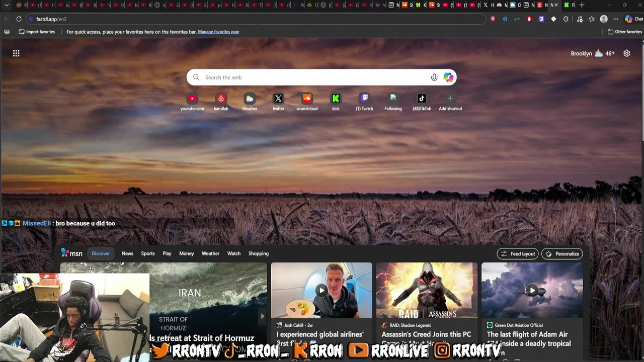Open the bandlab shortcut
This screenshot has width=644, height=362.
221,102
